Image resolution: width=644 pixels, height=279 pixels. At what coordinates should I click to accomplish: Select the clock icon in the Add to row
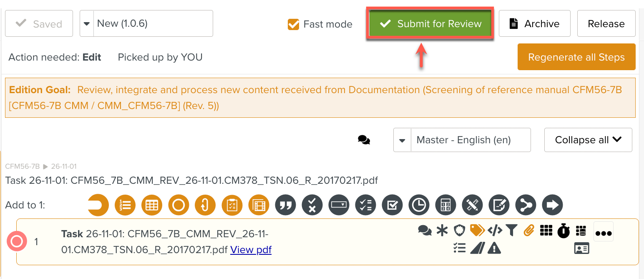[x=419, y=205]
